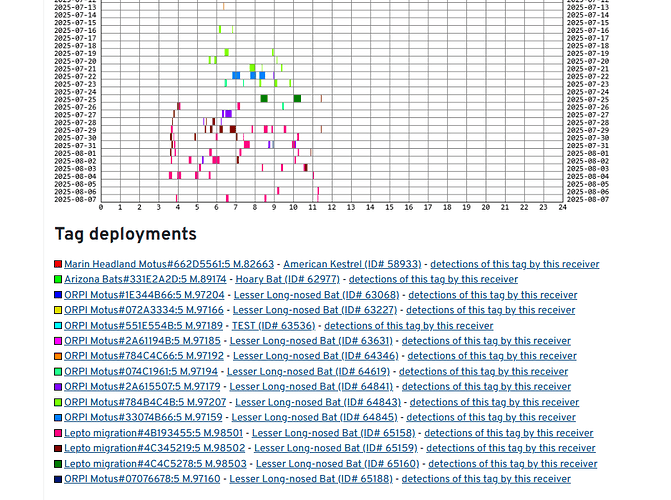View detections for the Arizona Bats tag
671x500 pixels.
pyautogui.click(x=433, y=280)
